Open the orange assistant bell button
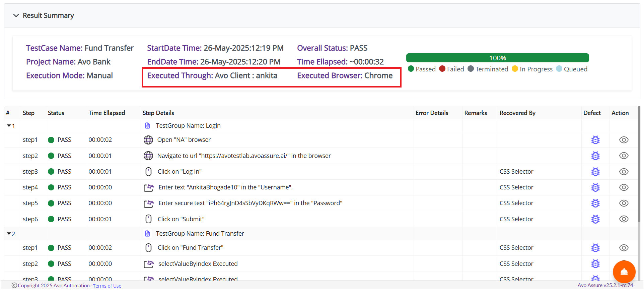 click(x=624, y=272)
